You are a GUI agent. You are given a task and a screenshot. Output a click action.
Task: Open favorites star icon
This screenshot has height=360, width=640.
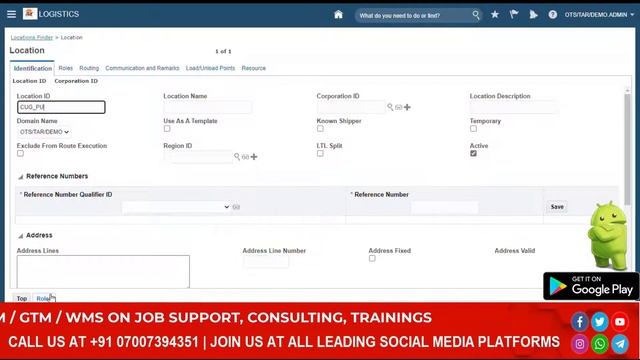pyautogui.click(x=495, y=15)
